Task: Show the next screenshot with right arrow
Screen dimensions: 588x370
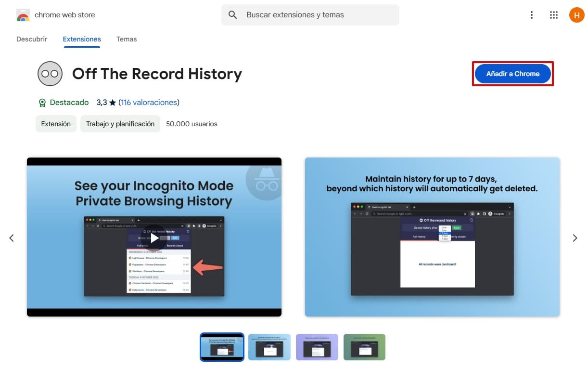Action: [575, 238]
